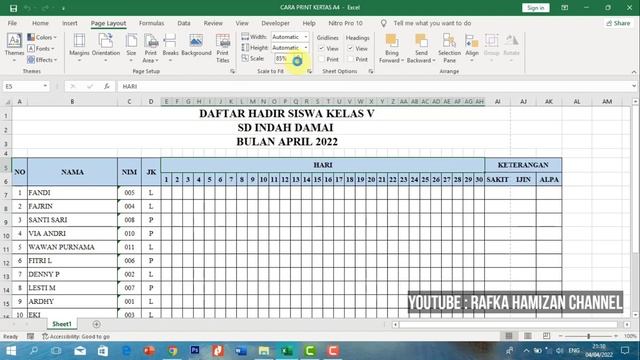Click the zoom out minus button

pos(560,336)
